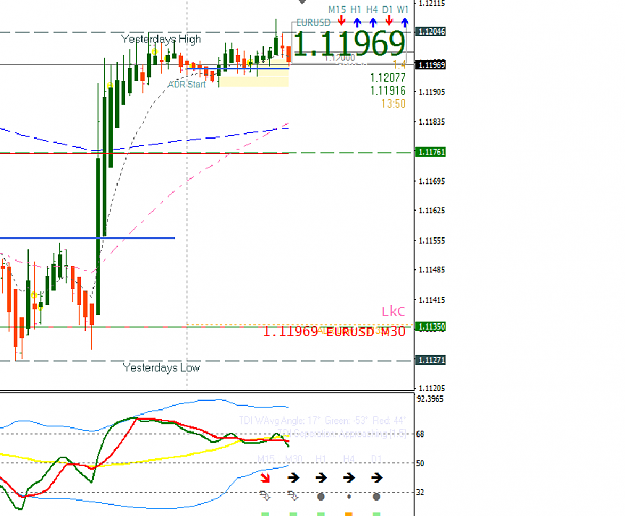625x516 pixels.
Task: Click the black 1.11969 current price axis tag
Action: coord(430,65)
